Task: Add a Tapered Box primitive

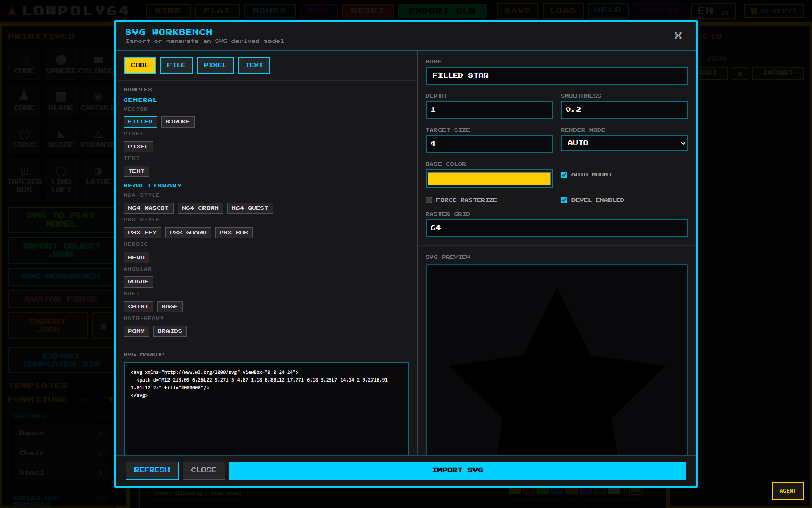Action: pyautogui.click(x=24, y=179)
